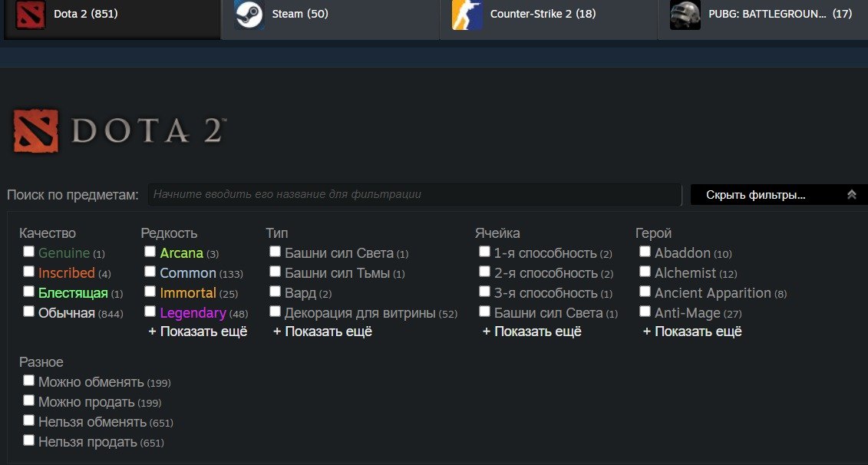This screenshot has width=868, height=465.
Task: Check the Alchemist hero filter
Action: (645, 272)
